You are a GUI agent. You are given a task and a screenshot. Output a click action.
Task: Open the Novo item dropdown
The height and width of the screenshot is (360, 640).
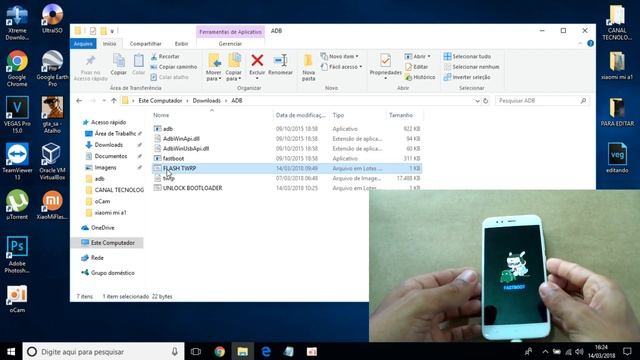(340, 56)
